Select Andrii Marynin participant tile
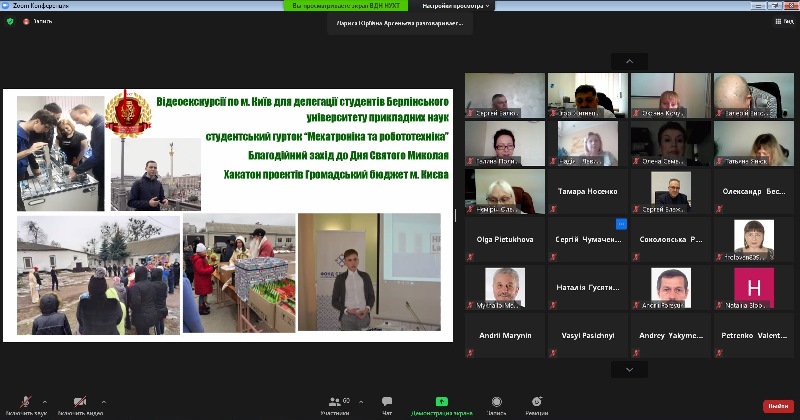 click(505, 335)
